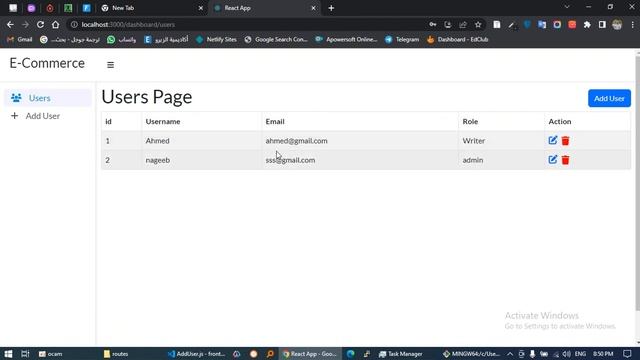Open the Telegram bookmark
Viewport: 640px width, 360px height.
(x=402, y=40)
